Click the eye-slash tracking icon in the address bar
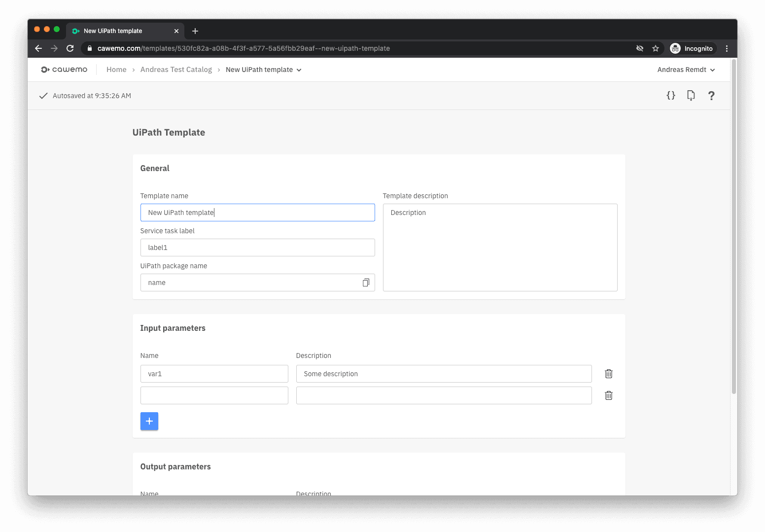 (x=640, y=48)
